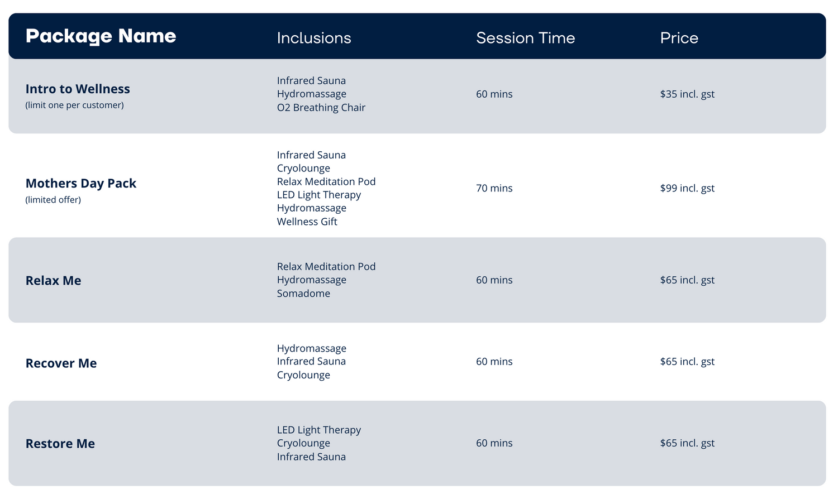The height and width of the screenshot is (504, 838).
Task: Click the Wellness Gift inclusion
Action: coord(307,222)
